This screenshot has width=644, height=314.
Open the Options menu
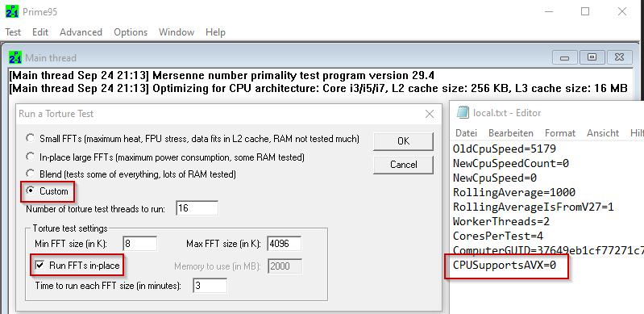(131, 32)
